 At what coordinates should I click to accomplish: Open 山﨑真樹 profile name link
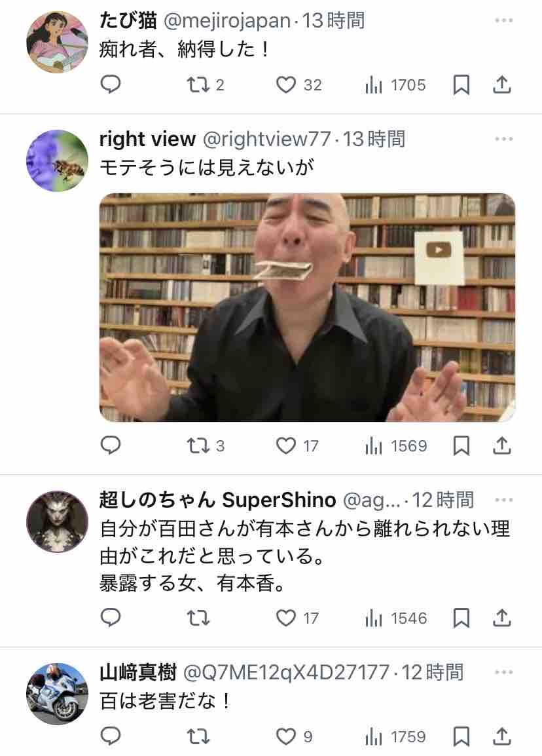click(138, 672)
